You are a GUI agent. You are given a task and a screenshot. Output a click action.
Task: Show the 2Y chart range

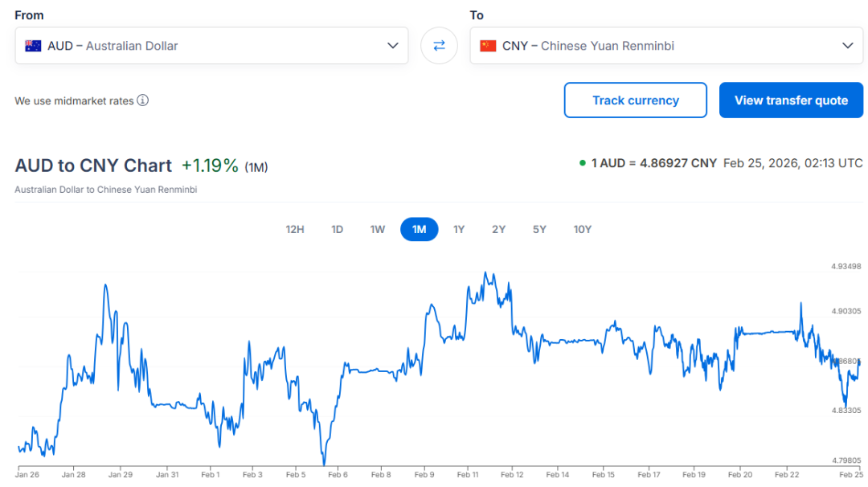pos(499,229)
